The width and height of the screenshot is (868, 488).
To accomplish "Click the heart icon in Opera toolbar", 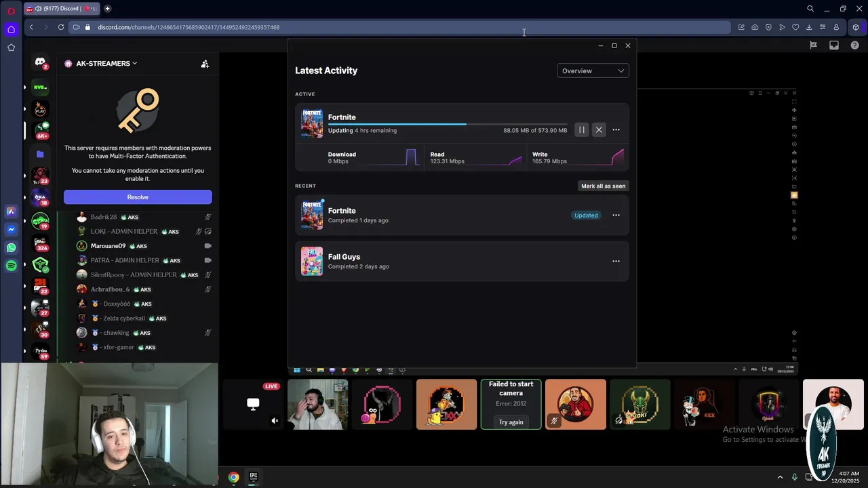I will [795, 27].
